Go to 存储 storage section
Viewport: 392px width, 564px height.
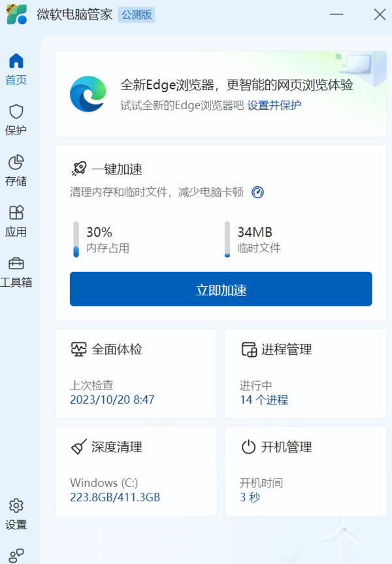16,170
